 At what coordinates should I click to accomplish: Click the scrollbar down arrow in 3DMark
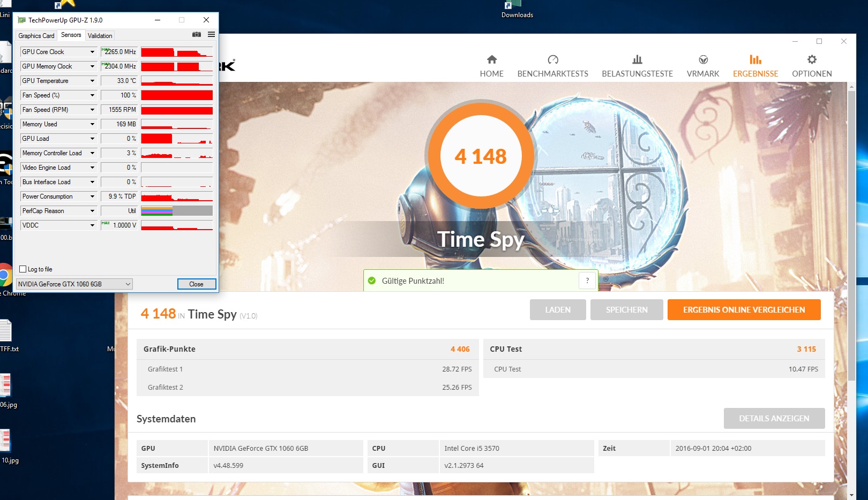[851, 495]
